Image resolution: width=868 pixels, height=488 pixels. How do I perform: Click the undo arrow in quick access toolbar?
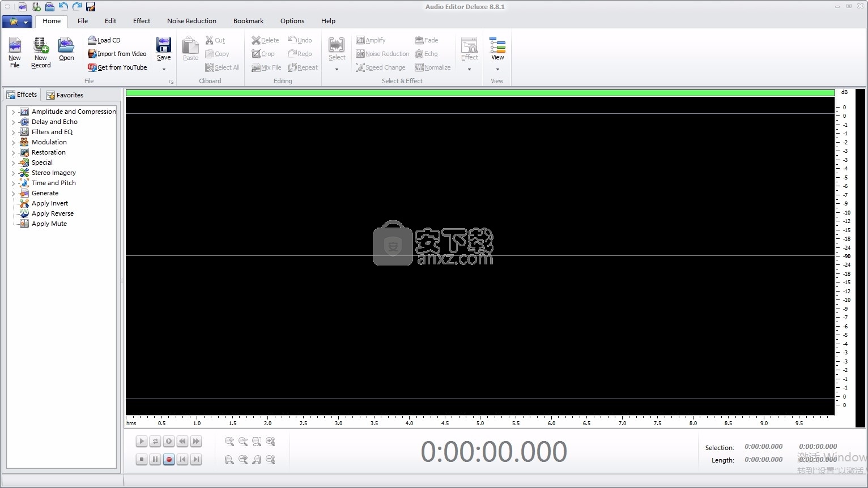tap(63, 7)
